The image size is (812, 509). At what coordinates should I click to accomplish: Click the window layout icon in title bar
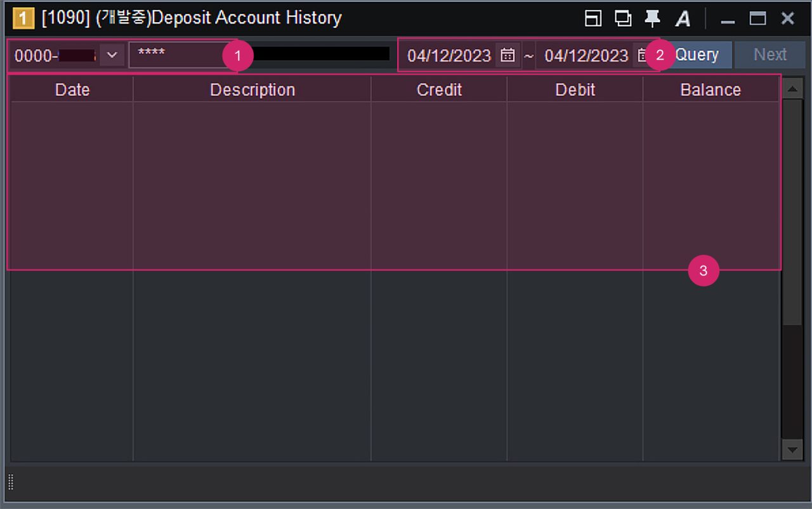(x=593, y=19)
